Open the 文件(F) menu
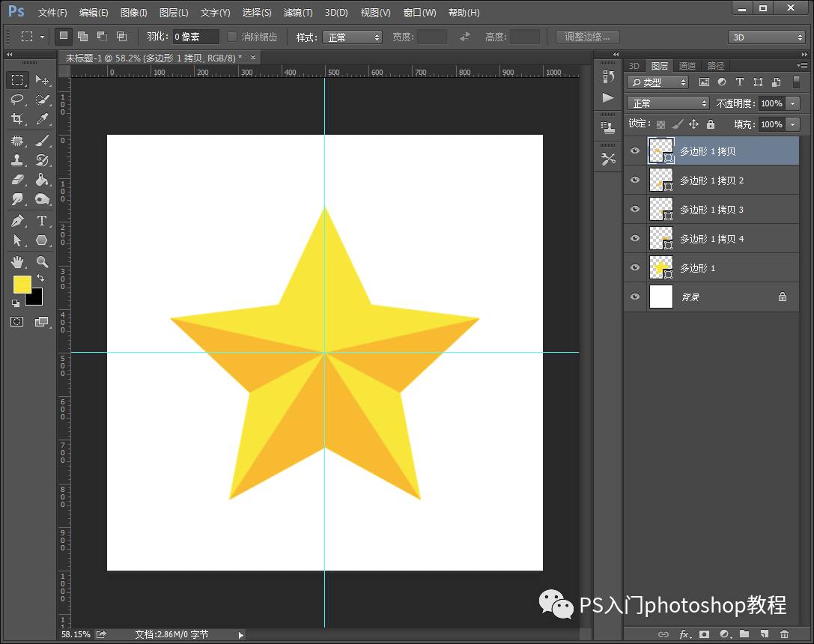 pos(52,13)
